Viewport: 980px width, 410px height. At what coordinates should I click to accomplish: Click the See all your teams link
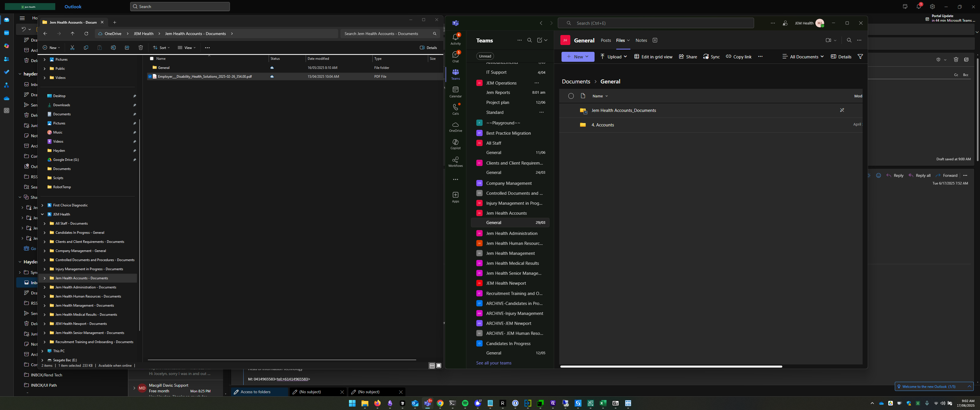pyautogui.click(x=493, y=363)
